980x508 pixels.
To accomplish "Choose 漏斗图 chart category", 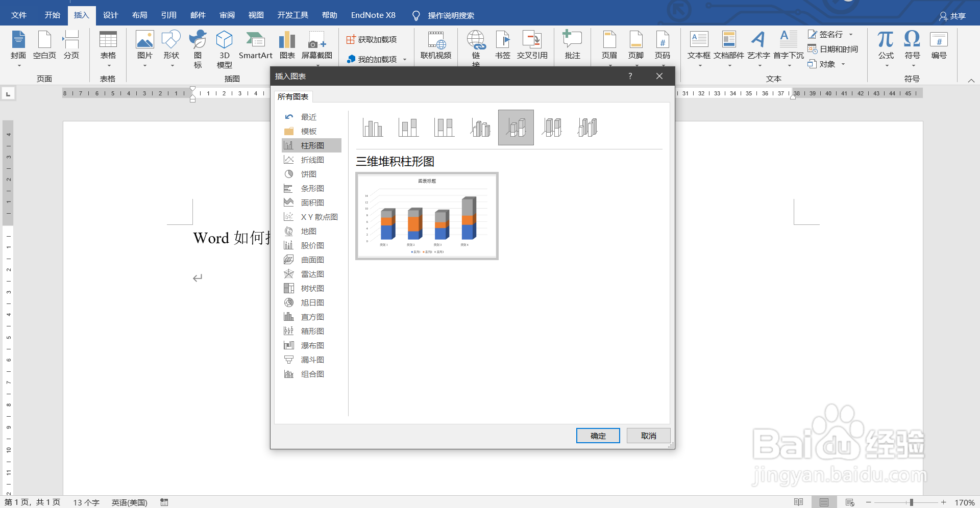I will 311,360.
